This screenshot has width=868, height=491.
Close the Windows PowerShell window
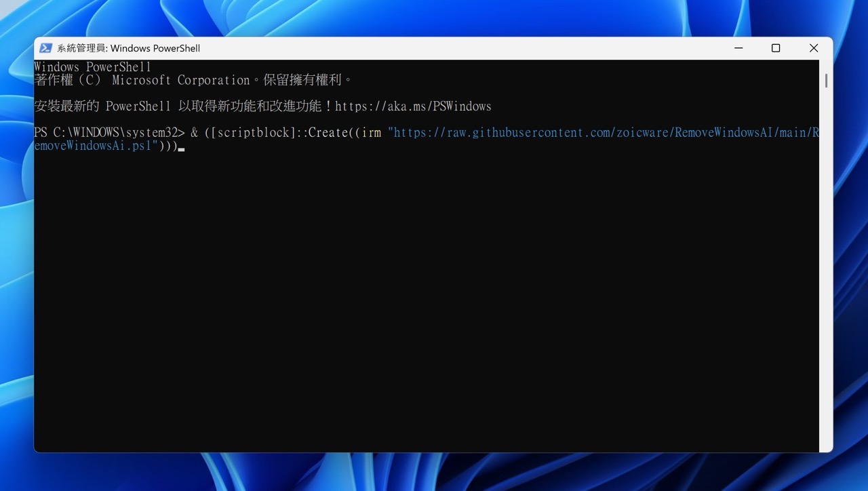(813, 48)
